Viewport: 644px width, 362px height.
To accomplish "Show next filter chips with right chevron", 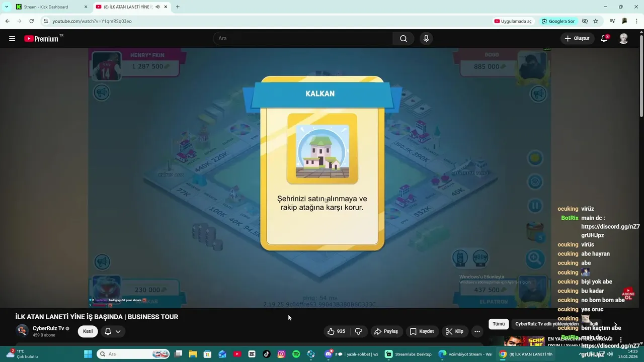I will pos(615,325).
